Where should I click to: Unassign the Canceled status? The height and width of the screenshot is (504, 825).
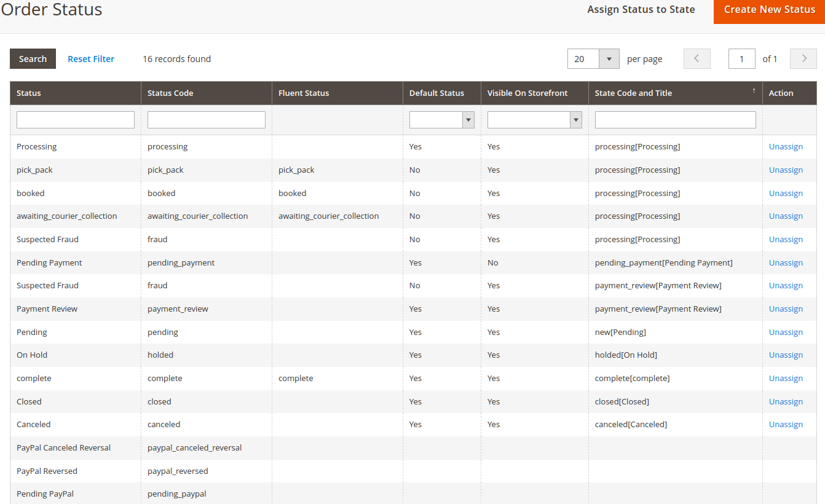pos(786,425)
